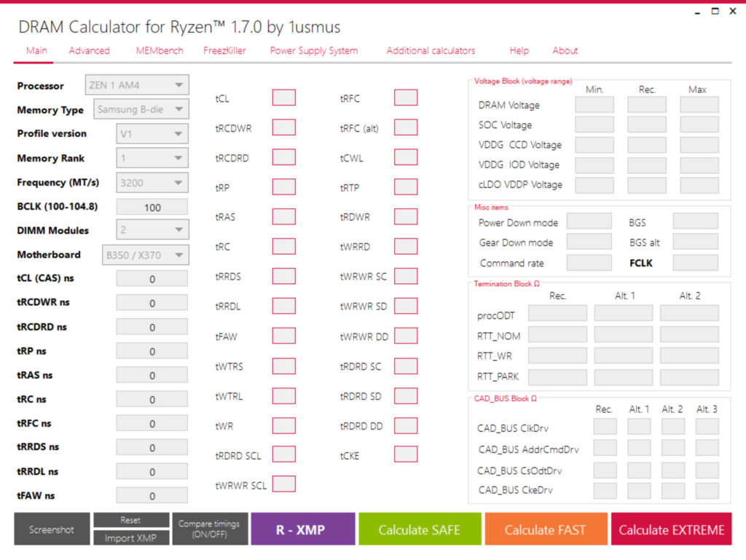Click the Command rate field

589,262
